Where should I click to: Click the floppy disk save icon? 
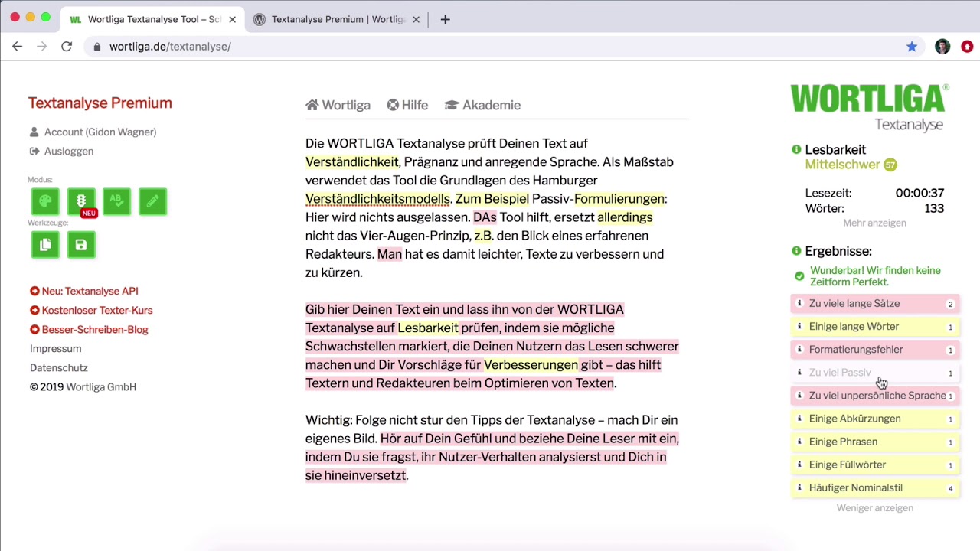pyautogui.click(x=81, y=245)
